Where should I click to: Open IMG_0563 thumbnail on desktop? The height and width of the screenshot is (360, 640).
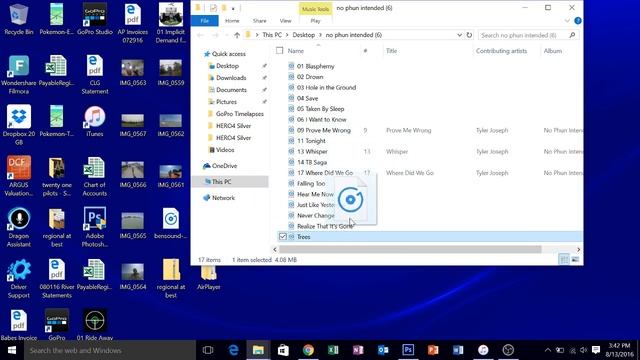(133, 72)
